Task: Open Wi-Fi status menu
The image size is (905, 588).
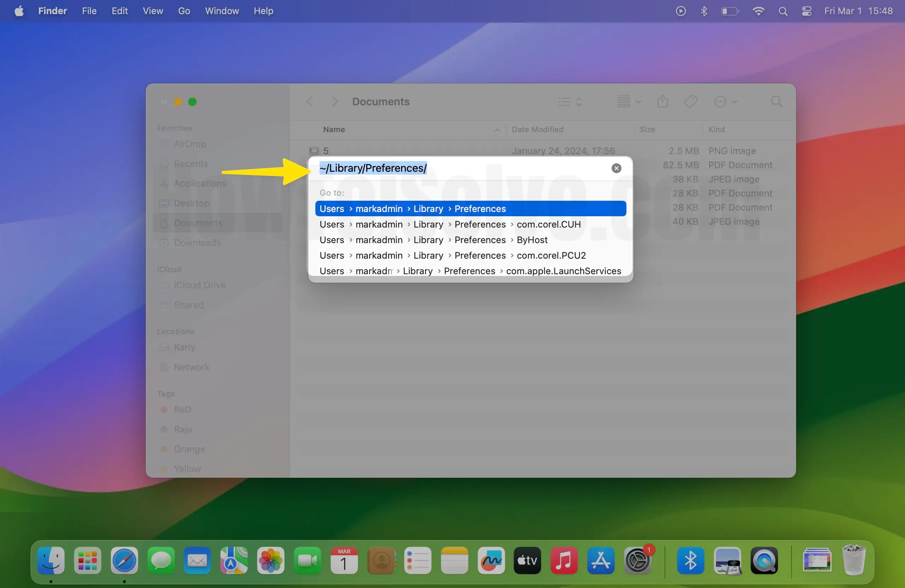Action: [758, 11]
